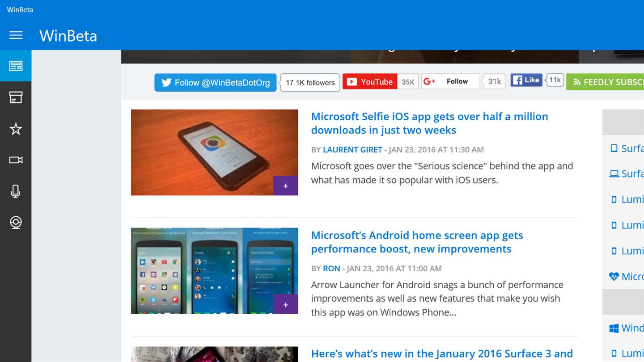
Task: Click the plus badge on Selfie thumbnail
Action: (286, 186)
